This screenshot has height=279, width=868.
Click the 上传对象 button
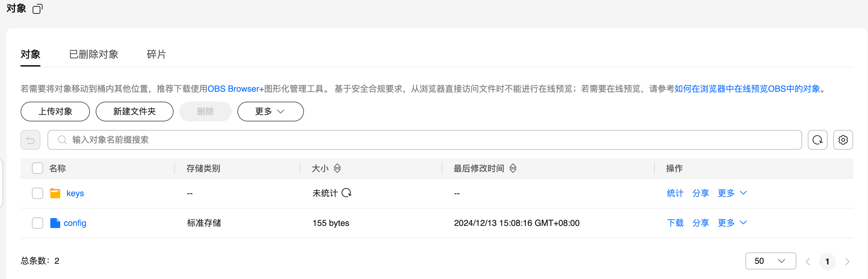click(x=55, y=112)
